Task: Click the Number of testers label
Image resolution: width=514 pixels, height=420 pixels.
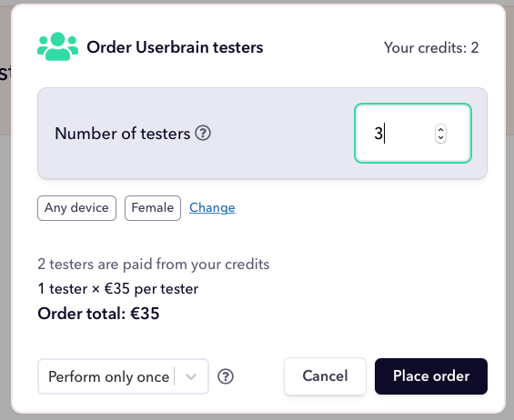Action: pos(122,134)
